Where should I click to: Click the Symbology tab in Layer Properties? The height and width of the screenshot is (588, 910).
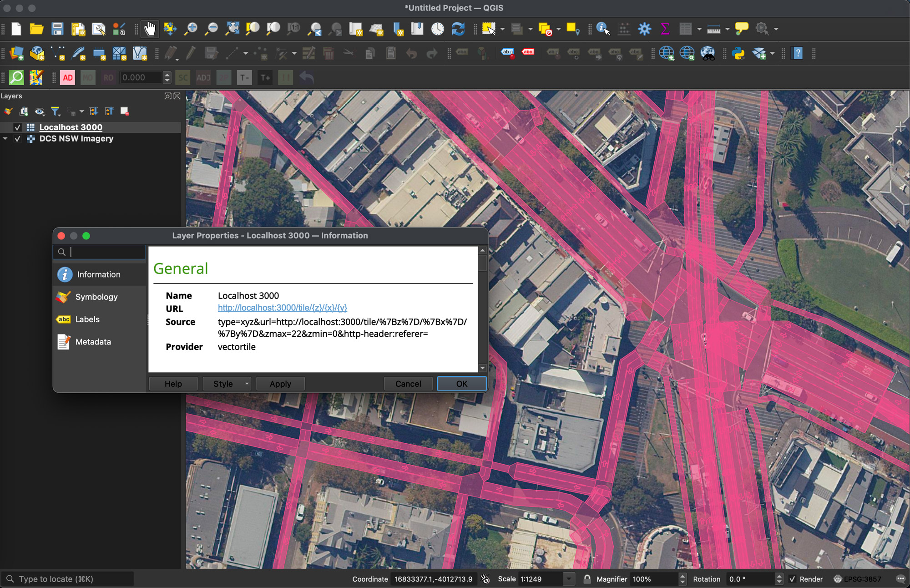97,296
